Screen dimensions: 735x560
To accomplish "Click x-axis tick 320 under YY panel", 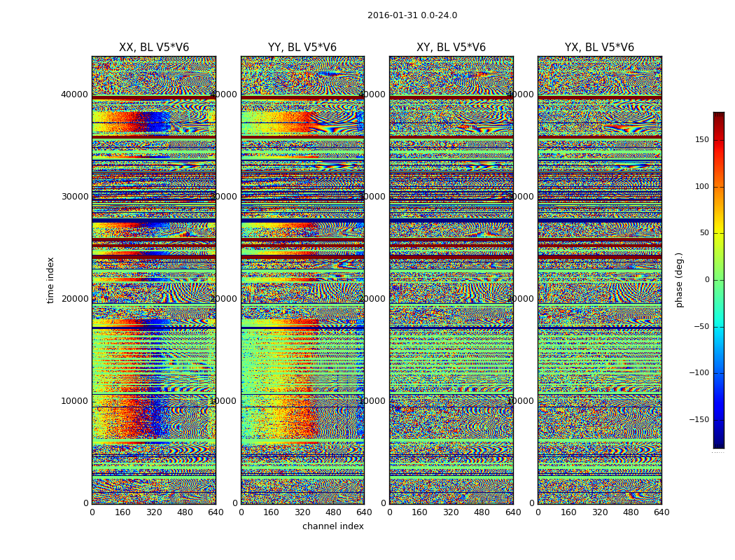I will [302, 512].
